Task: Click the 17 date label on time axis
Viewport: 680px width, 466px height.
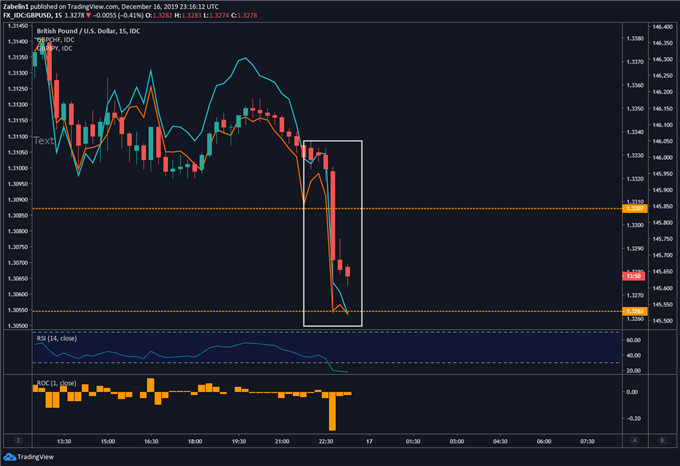Action: [x=369, y=441]
